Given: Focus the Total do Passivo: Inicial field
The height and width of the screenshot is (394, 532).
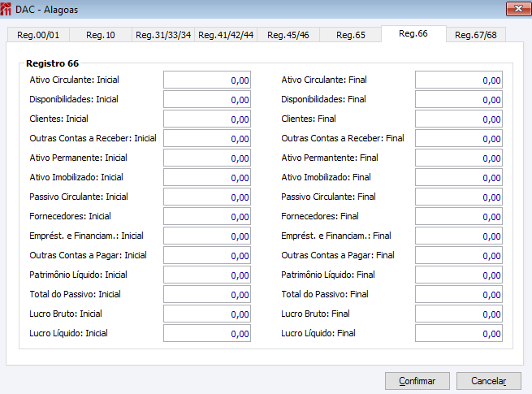Looking at the screenshot, I should tap(207, 295).
